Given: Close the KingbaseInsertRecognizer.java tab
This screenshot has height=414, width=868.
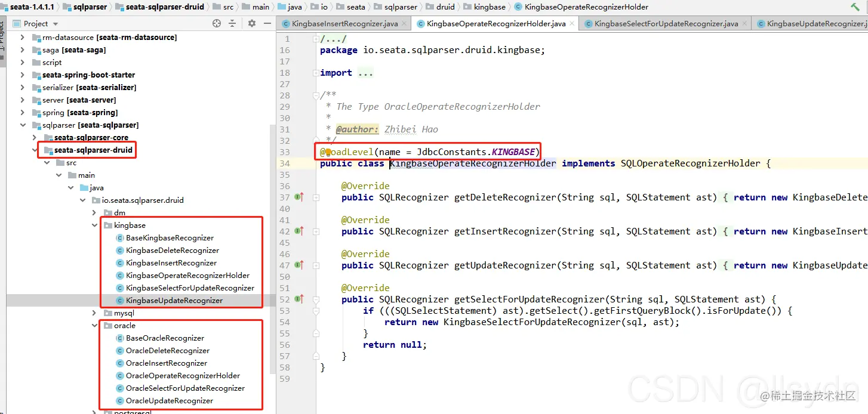Looking at the screenshot, I should 404,24.
